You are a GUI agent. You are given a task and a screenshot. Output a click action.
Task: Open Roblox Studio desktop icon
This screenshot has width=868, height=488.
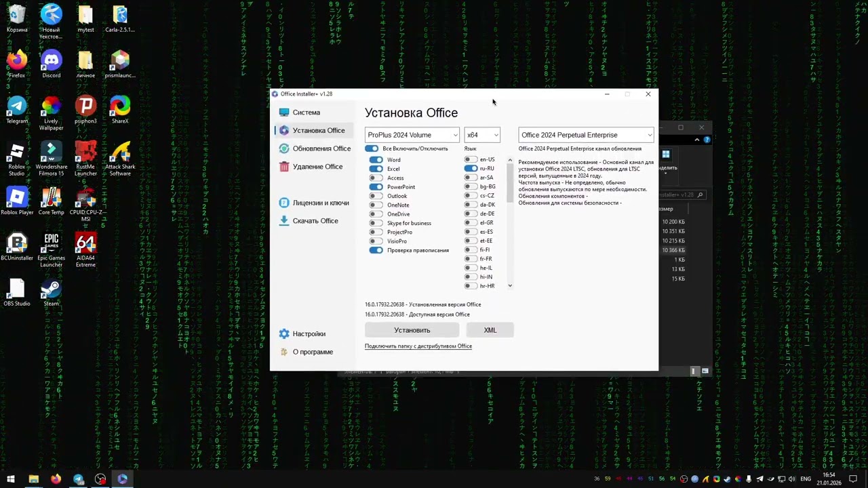17,159
